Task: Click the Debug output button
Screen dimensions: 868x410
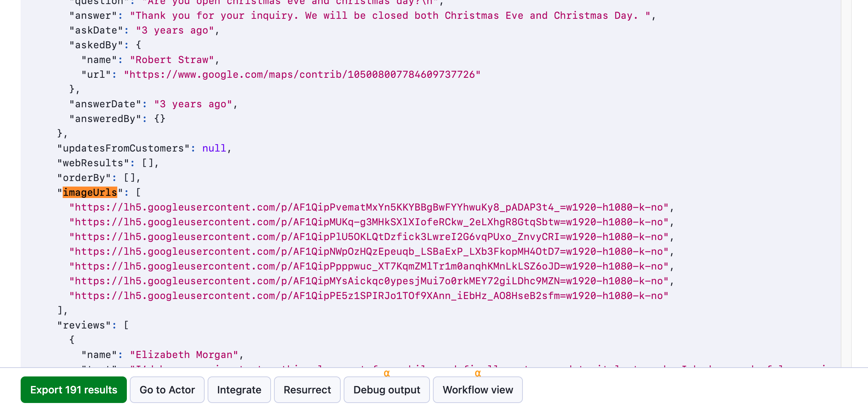Action: [386, 389]
